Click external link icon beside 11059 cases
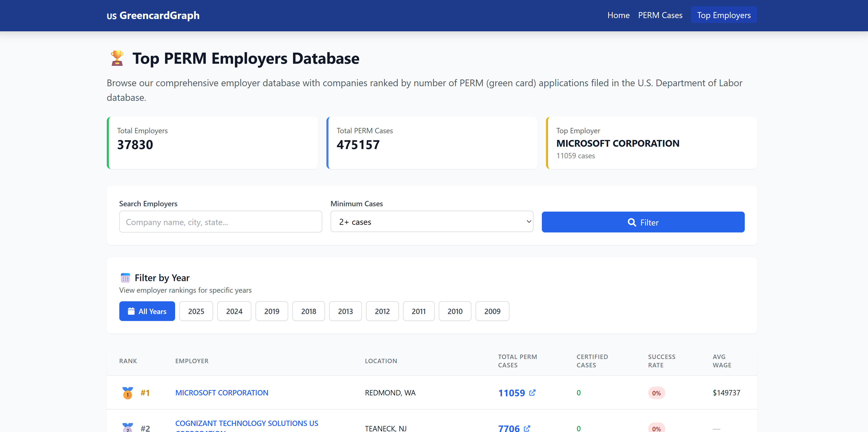Screen dimensions: 868x432 click(x=532, y=393)
